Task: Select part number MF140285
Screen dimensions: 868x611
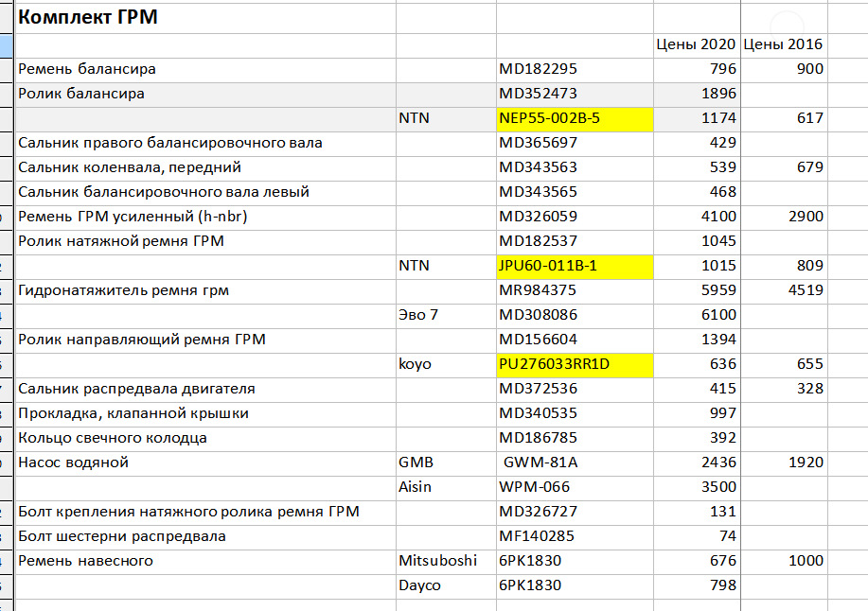Action: click(575, 537)
